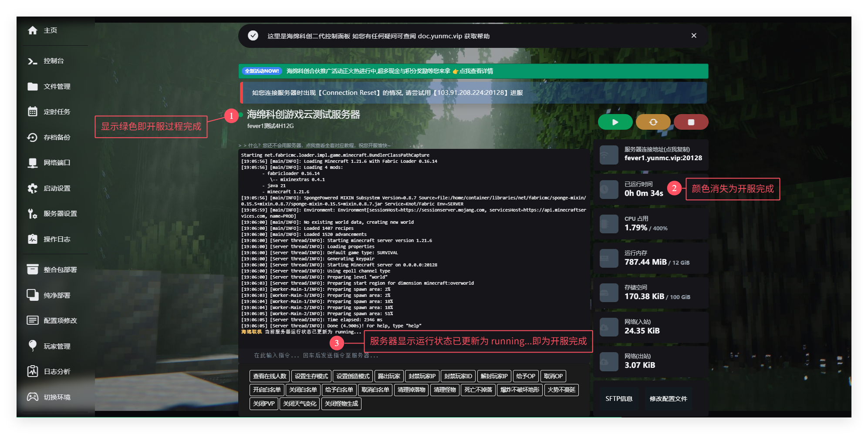Image resolution: width=868 pixels, height=434 pixels.
Task: Open 网络端口 network icon
Action: click(x=33, y=163)
